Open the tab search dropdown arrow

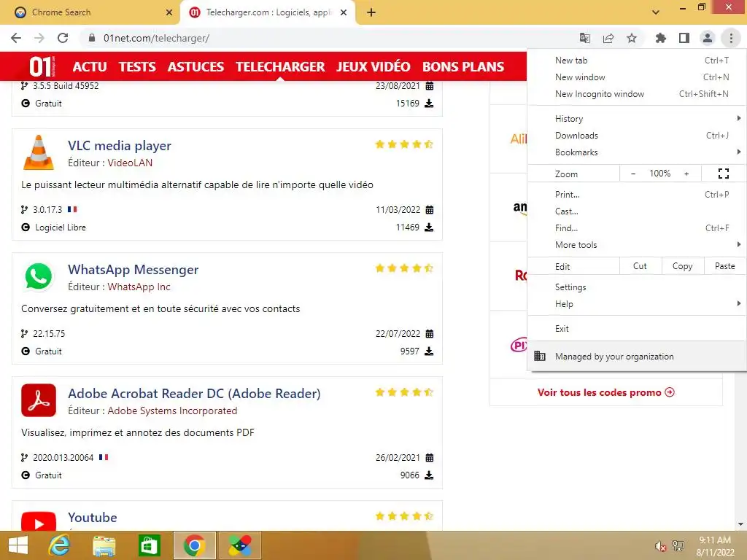(656, 12)
